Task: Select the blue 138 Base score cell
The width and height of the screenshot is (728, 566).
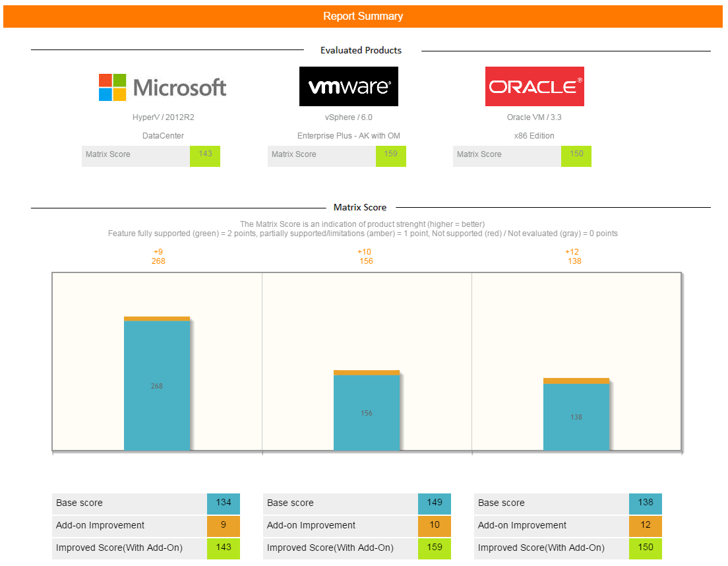Action: [646, 504]
